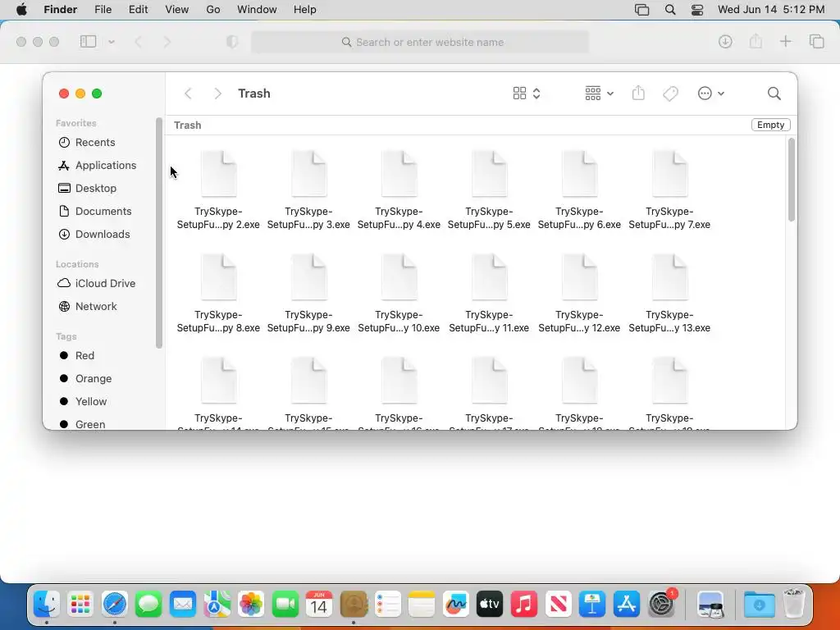This screenshot has width=840, height=630.
Task: Open Mail app in Dock
Action: pos(183,605)
